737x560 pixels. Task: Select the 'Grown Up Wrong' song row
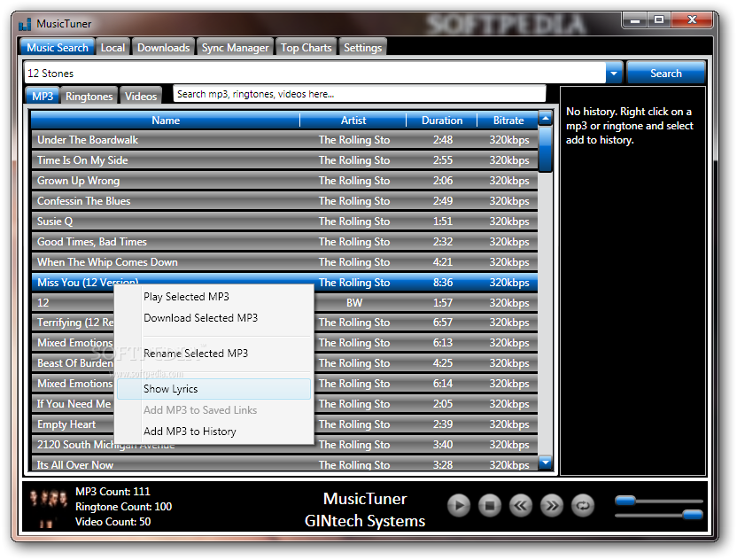(285, 181)
